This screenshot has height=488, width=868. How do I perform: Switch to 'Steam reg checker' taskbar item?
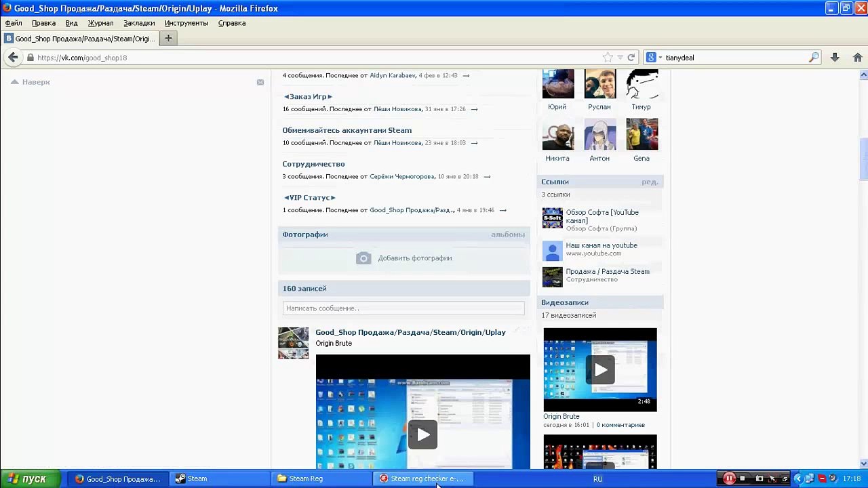422,479
